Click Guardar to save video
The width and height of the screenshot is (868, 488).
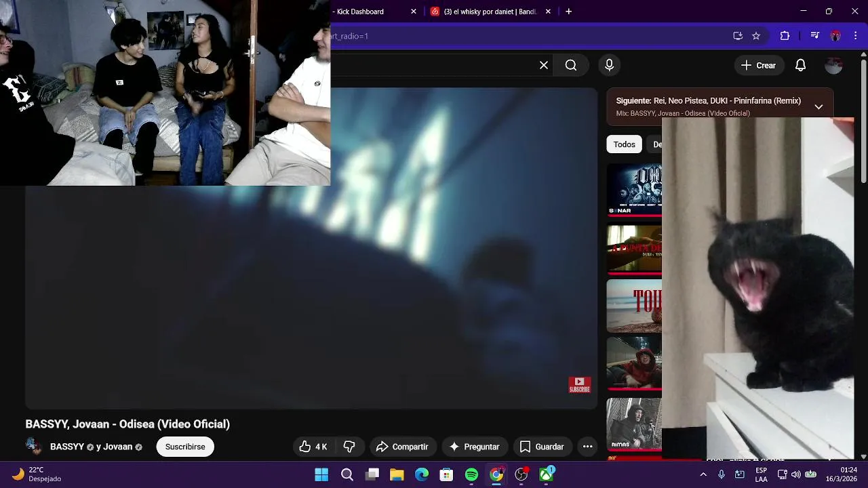click(x=542, y=447)
